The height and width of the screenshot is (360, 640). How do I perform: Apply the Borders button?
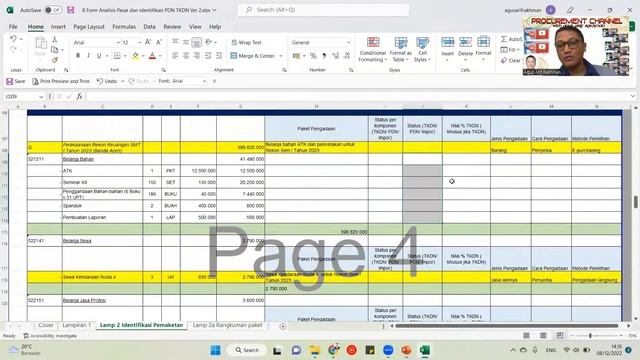117,56
